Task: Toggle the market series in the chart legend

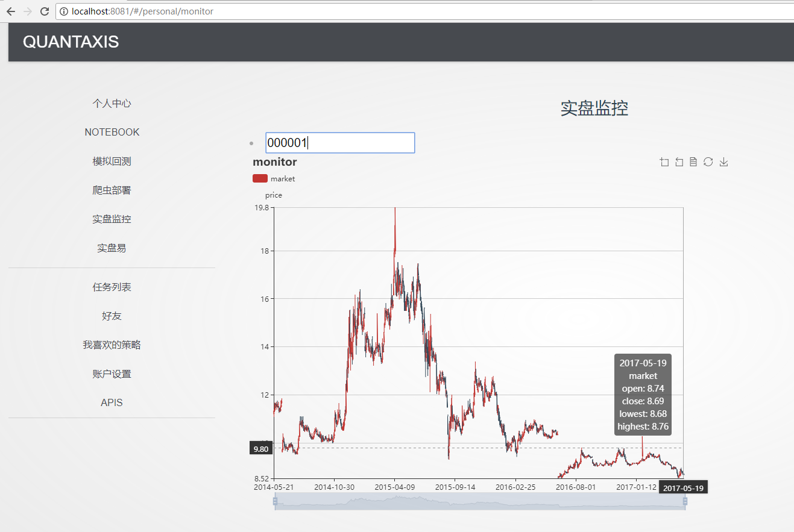Action: [x=274, y=178]
